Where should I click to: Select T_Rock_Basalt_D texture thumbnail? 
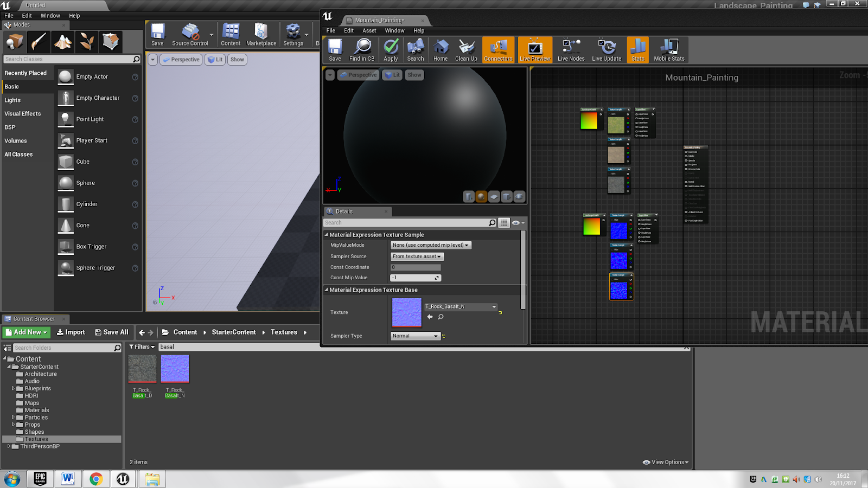142,369
